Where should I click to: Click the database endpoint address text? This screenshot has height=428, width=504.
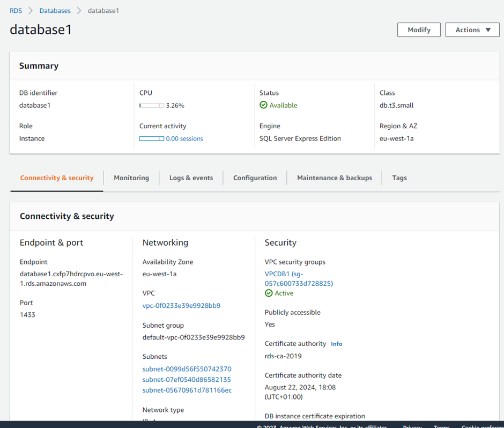71,279
